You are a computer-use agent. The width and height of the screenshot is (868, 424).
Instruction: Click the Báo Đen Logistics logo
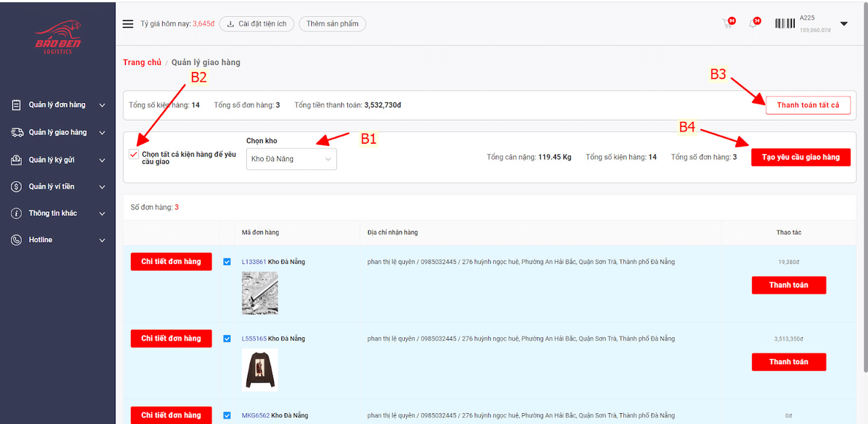pyautogui.click(x=58, y=37)
